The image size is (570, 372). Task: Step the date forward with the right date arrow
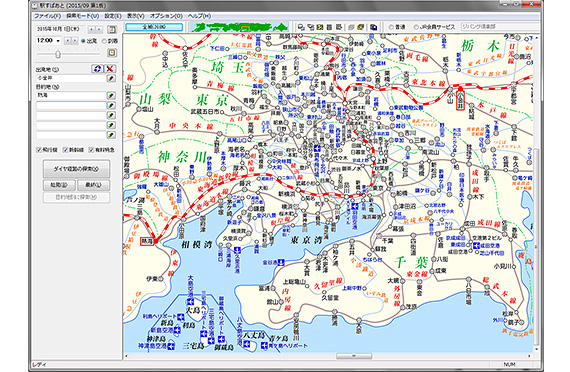99,29
